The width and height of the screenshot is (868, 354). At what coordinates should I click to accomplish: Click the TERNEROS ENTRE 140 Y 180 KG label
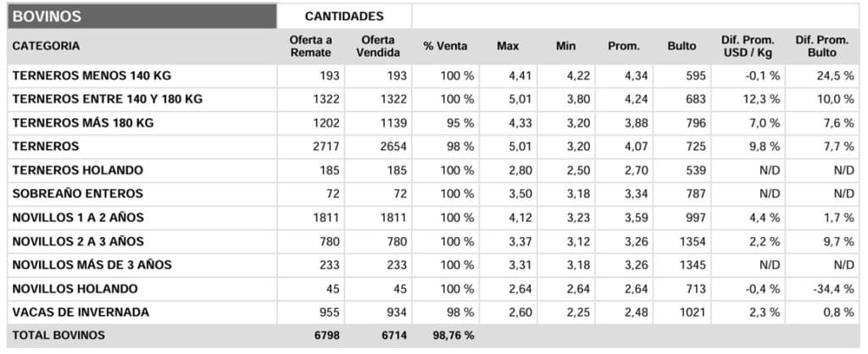tap(108, 99)
